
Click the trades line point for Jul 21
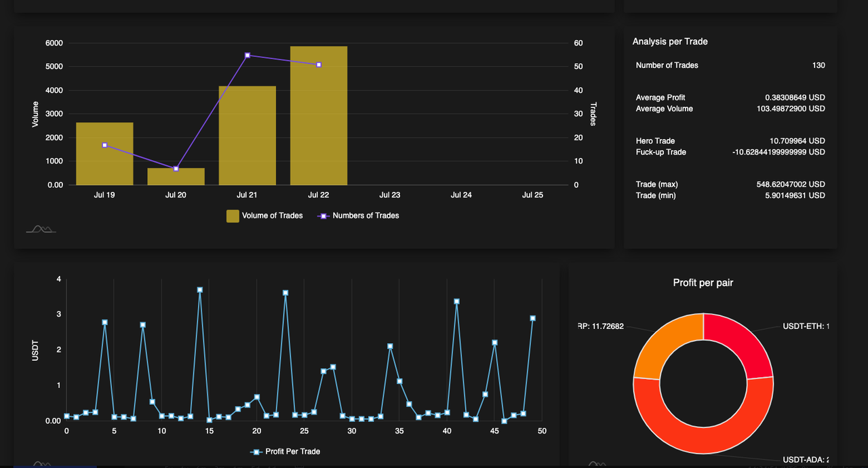pos(248,55)
